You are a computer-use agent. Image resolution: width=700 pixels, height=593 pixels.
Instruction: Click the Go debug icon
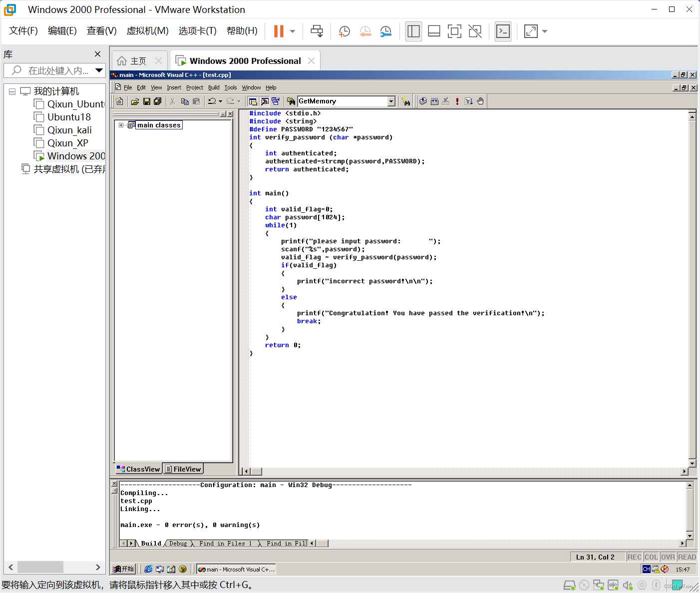pos(469,101)
